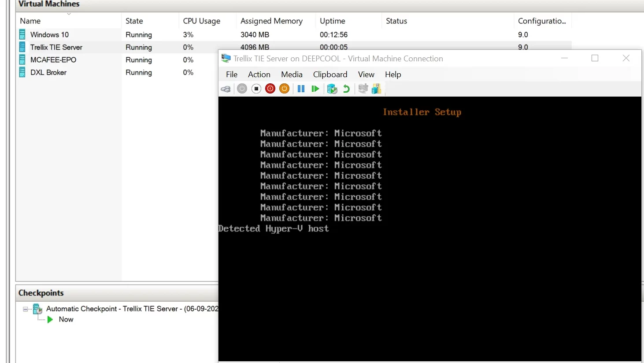Select the Now checkpoint item
This screenshot has height=363, width=644.
(66, 319)
